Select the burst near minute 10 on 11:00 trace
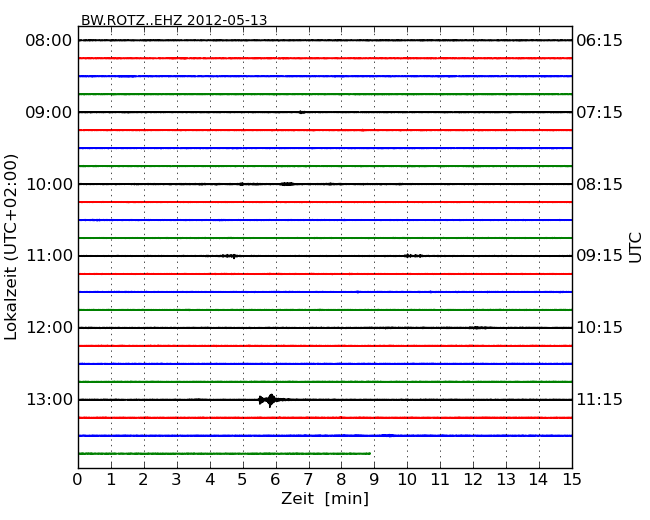Screen dimensions: 650x520 413,256
